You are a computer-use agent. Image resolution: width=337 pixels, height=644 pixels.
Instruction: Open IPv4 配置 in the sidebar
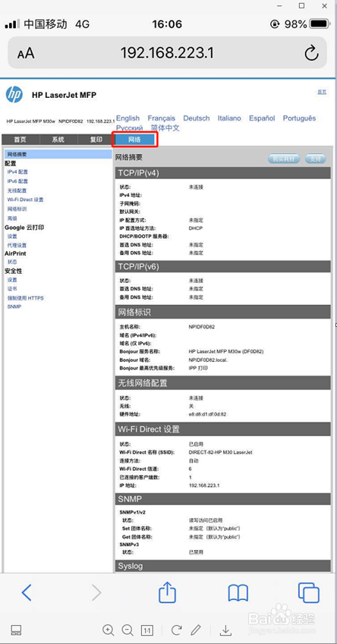click(17, 172)
